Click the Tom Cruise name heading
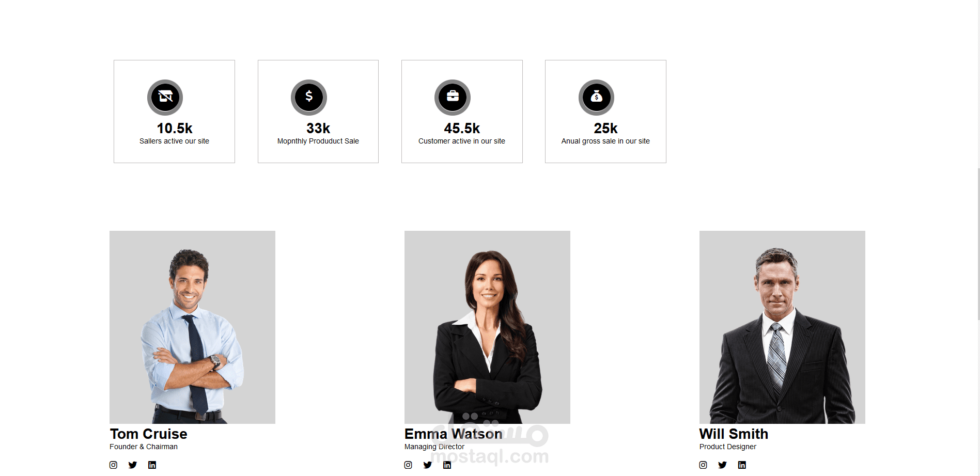Viewport: 980px width, 476px height. click(x=148, y=434)
